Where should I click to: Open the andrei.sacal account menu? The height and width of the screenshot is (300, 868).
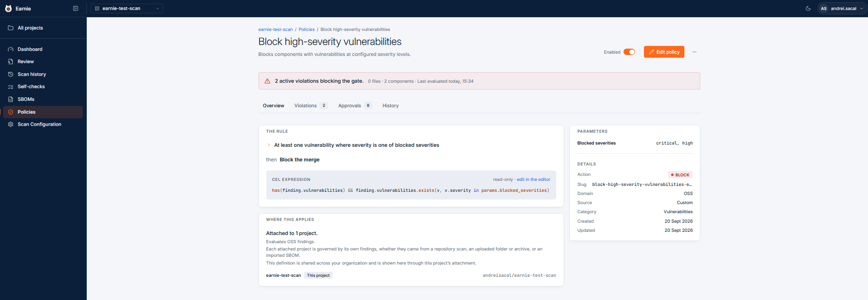tap(842, 8)
